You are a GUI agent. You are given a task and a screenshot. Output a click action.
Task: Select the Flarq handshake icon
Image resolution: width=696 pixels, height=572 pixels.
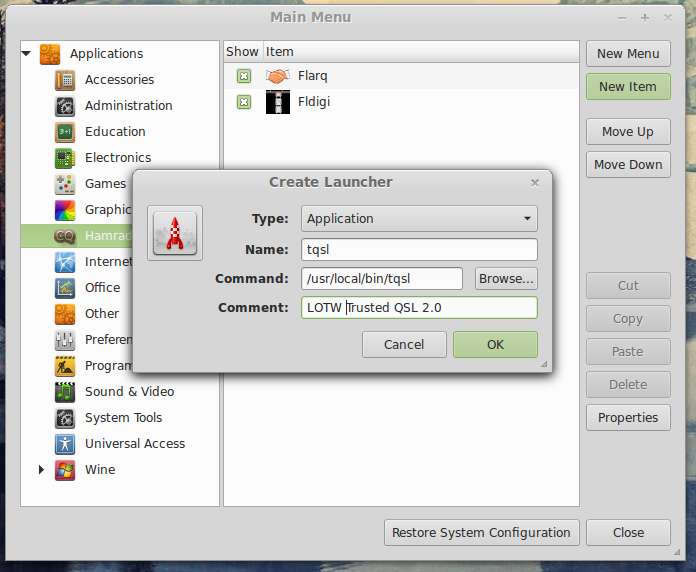point(277,76)
